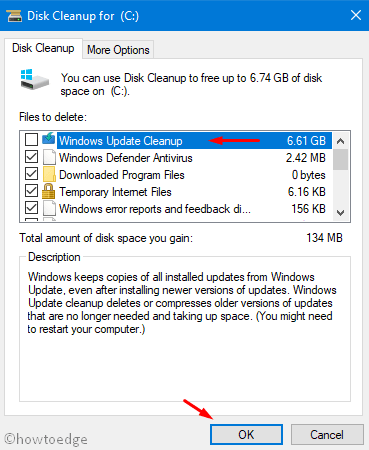Click the Cancel button
369x450 pixels.
coord(327,435)
